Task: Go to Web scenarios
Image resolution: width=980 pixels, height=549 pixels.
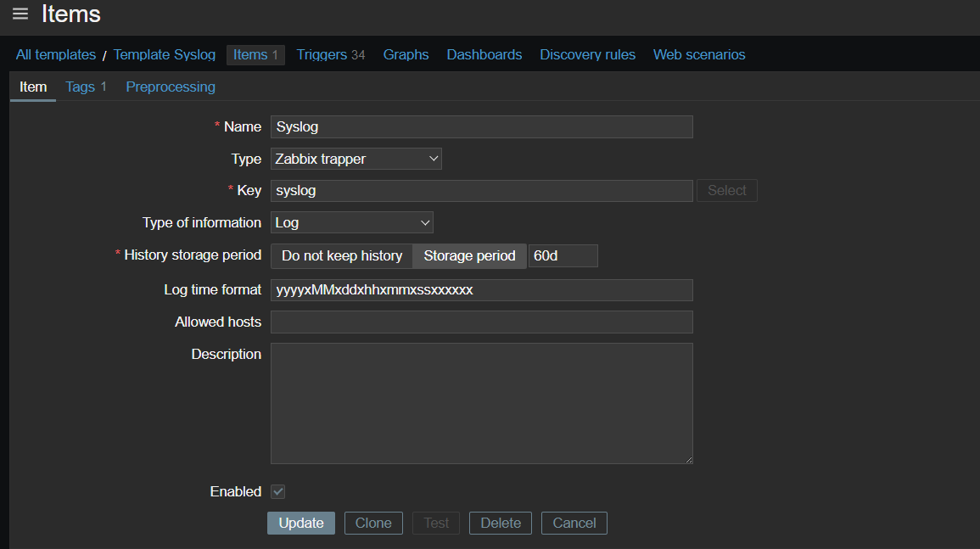Action: click(699, 55)
